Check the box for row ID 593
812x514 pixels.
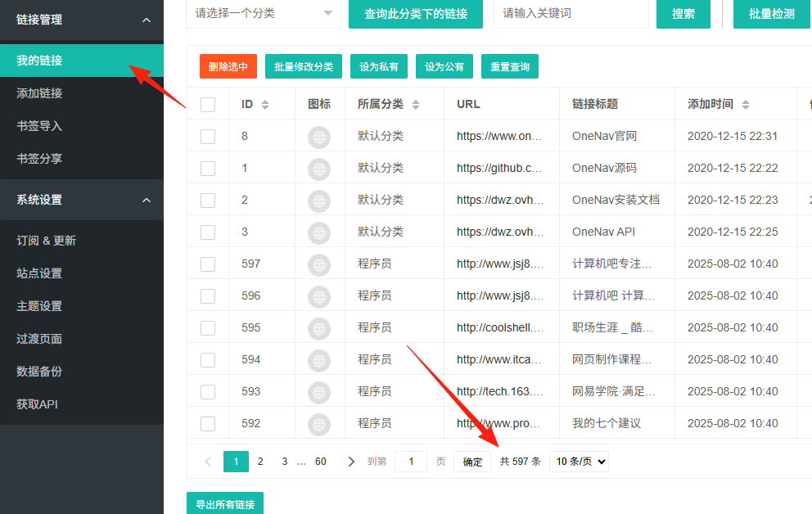tap(208, 392)
